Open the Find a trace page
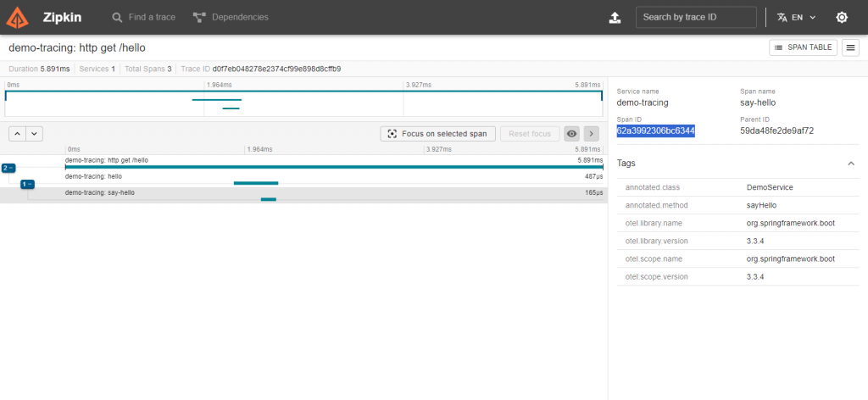 143,17
